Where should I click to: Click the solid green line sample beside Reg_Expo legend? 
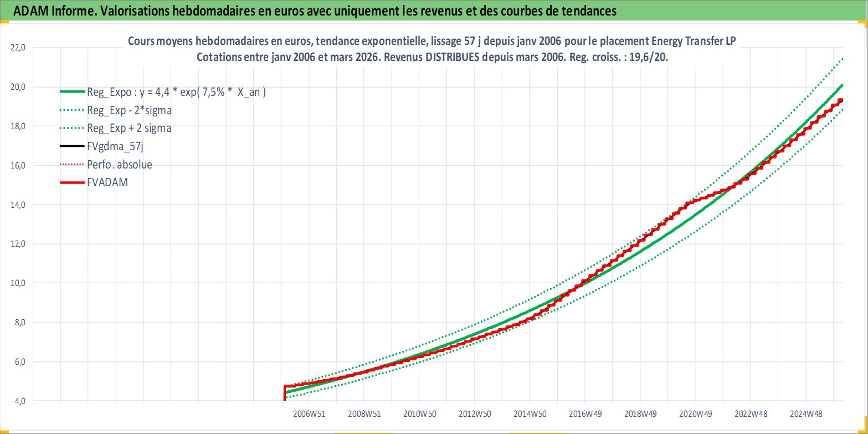71,92
